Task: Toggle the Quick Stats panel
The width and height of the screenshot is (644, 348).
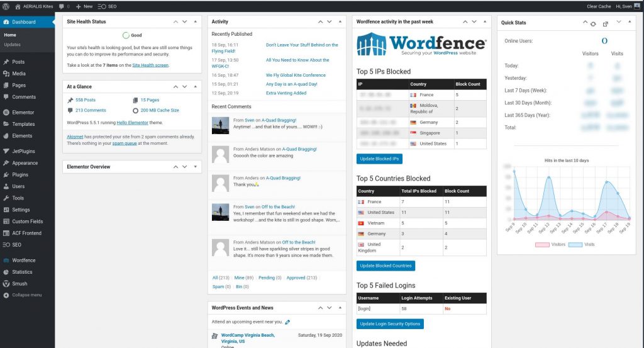Action: 630,22
